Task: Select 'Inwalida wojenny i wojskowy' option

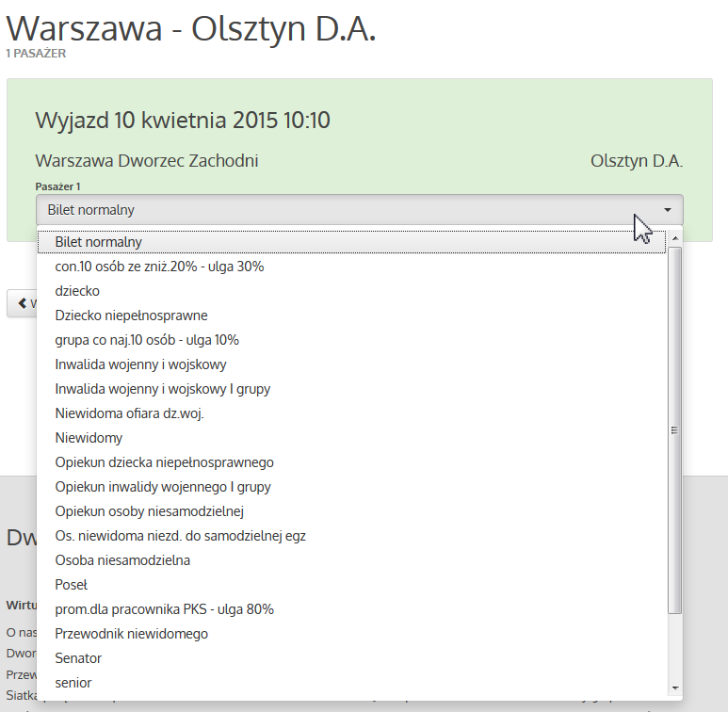Action: 351,364
